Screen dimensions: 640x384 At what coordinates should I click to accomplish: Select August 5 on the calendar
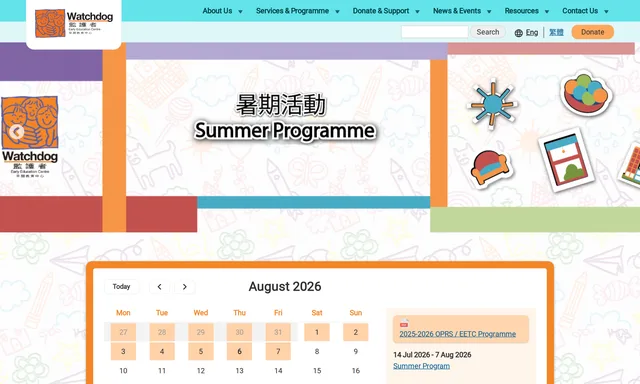(201, 351)
